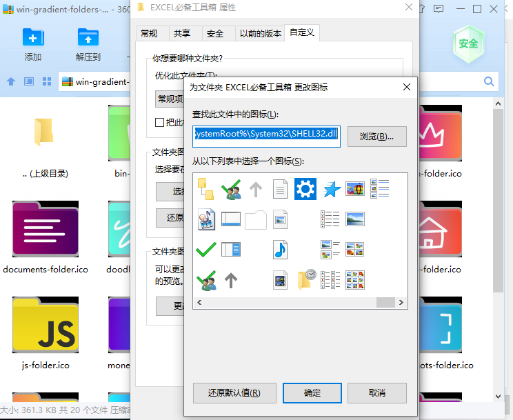
Task: Select the hot air balloon picture icon
Action: [355, 189]
